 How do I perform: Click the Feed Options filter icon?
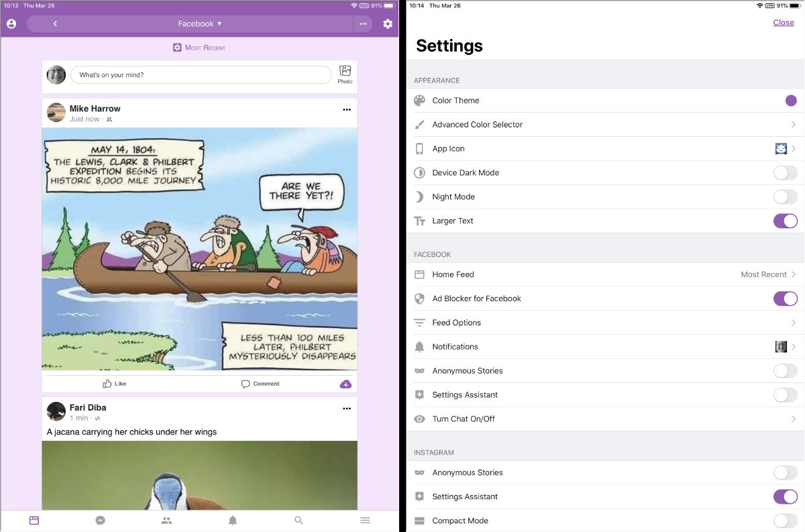coord(419,323)
